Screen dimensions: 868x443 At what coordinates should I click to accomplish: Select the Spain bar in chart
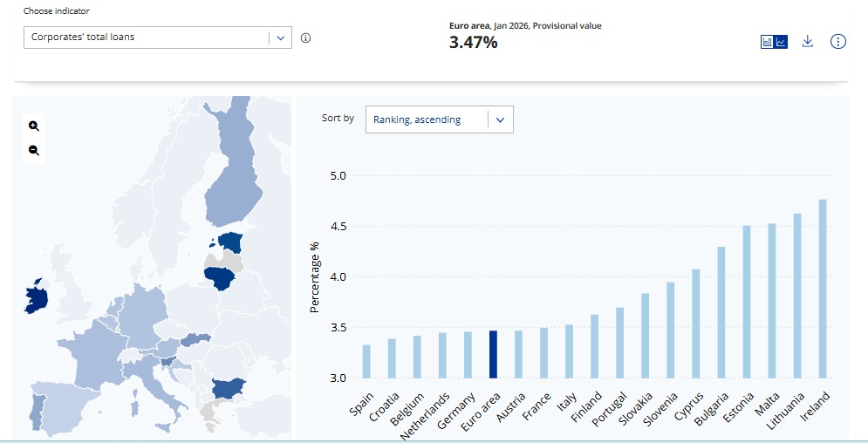tap(366, 361)
